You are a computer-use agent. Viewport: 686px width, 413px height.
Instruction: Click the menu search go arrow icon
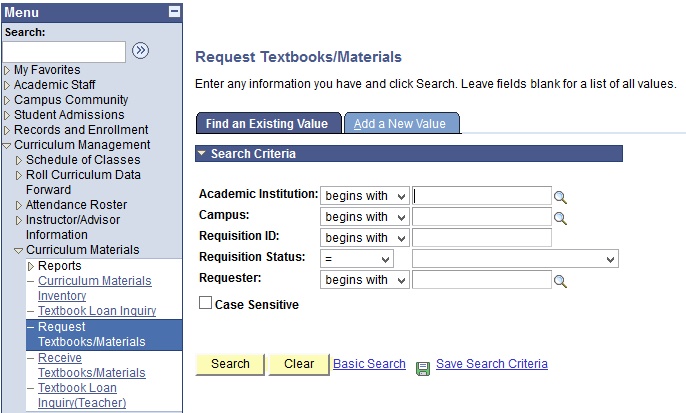pyautogui.click(x=140, y=50)
